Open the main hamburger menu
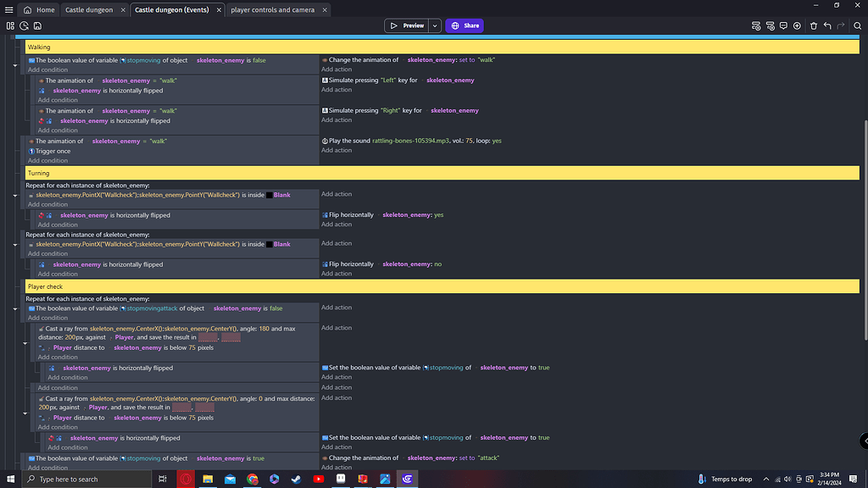Viewport: 868px width, 488px height. tap(8, 10)
